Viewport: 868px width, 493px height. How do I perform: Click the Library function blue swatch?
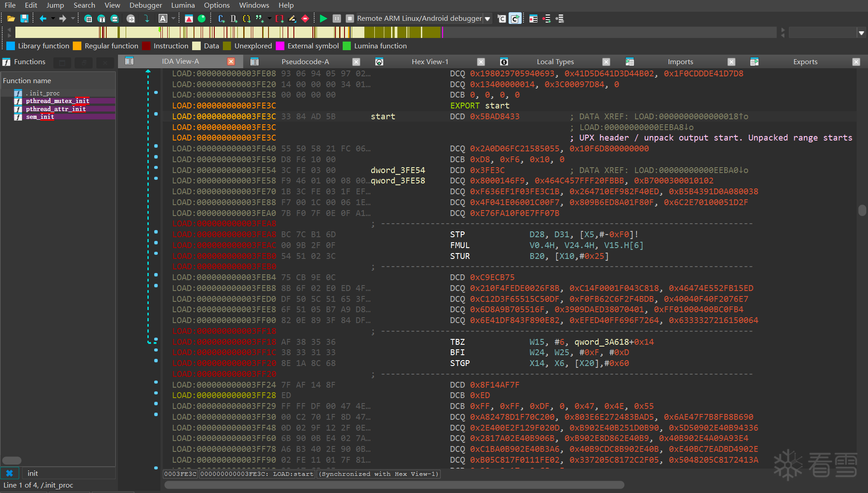click(11, 46)
